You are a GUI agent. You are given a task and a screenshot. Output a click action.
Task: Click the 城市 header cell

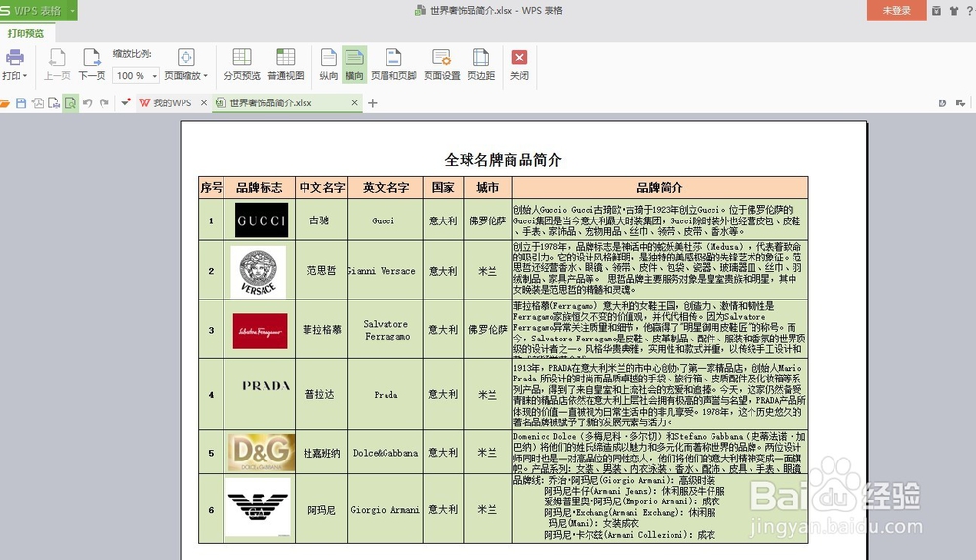(x=487, y=188)
